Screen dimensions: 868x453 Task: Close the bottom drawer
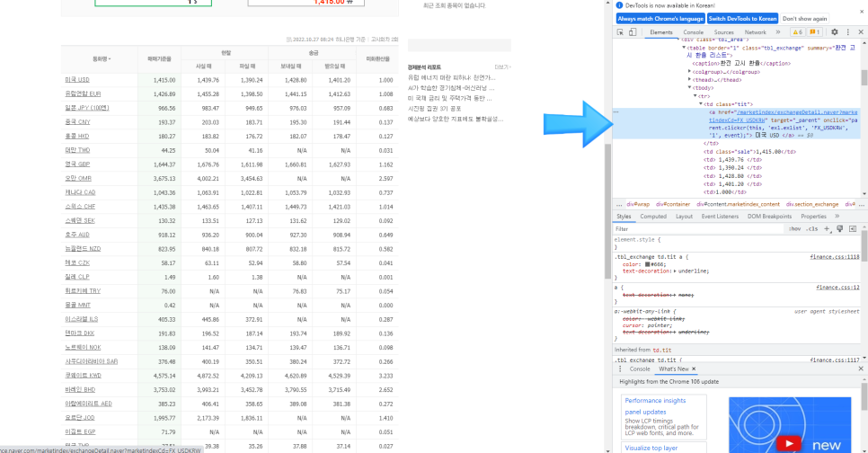click(x=860, y=369)
